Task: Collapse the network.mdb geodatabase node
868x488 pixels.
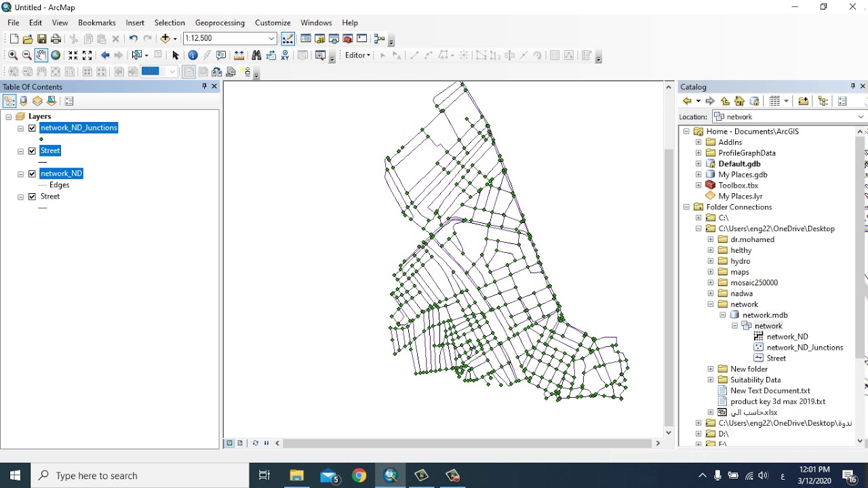Action: pyautogui.click(x=723, y=315)
